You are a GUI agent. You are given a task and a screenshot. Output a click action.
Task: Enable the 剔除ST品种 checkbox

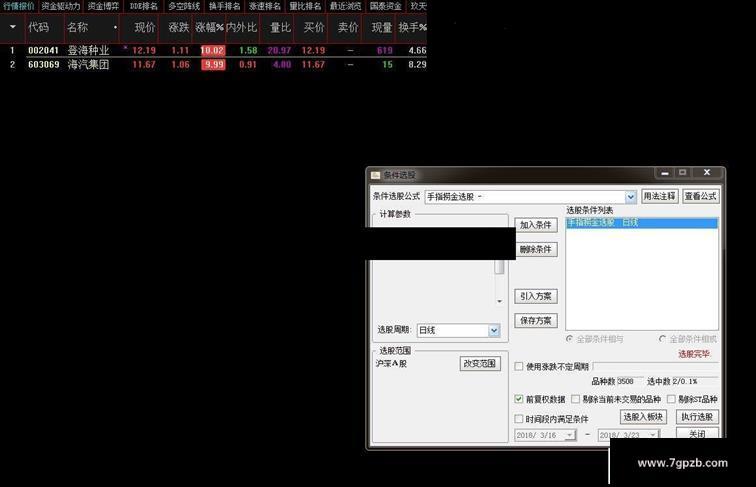[671, 399]
